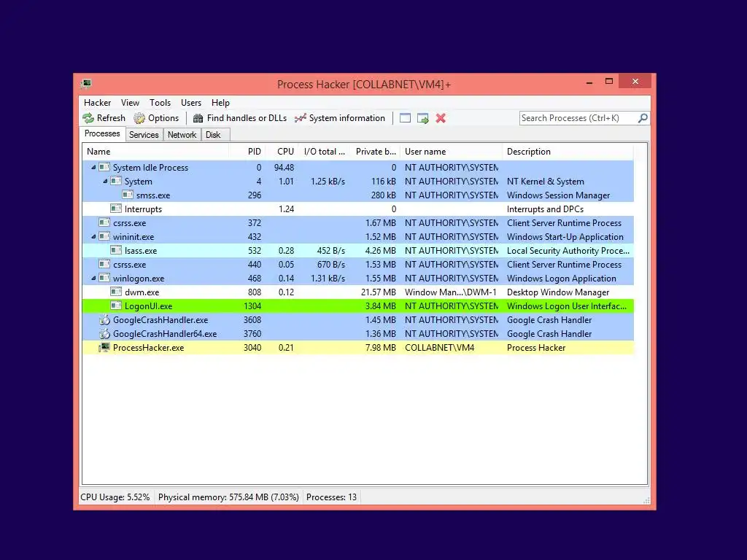
Task: Collapse the winlogon.exe tree node
Action: (93, 278)
